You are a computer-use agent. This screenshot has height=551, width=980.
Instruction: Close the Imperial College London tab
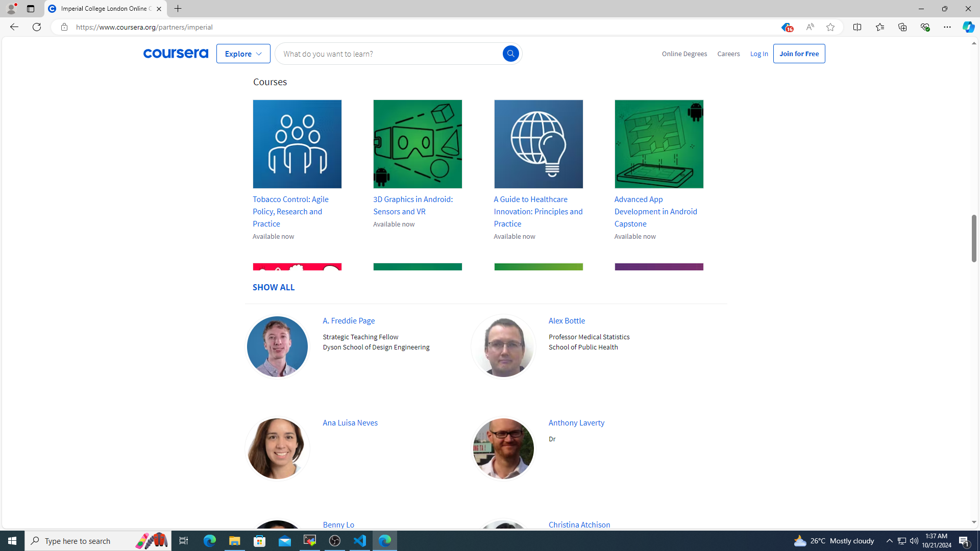(159, 9)
